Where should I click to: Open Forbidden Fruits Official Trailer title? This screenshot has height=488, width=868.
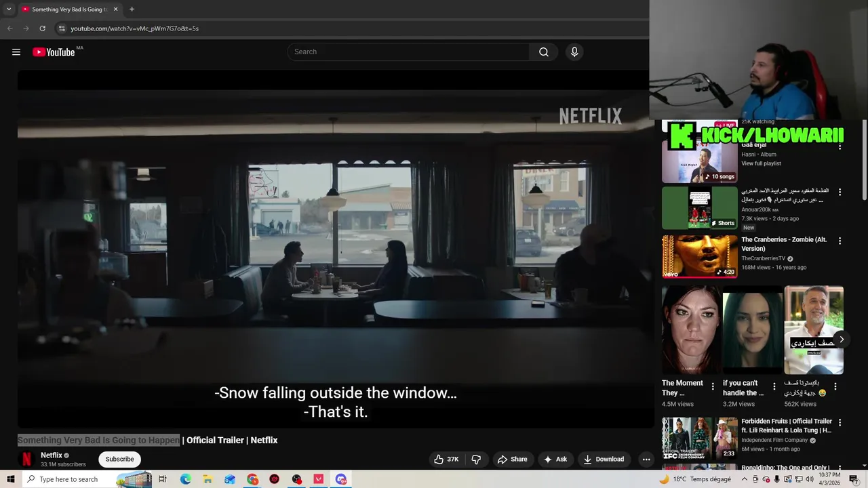pyautogui.click(x=787, y=426)
